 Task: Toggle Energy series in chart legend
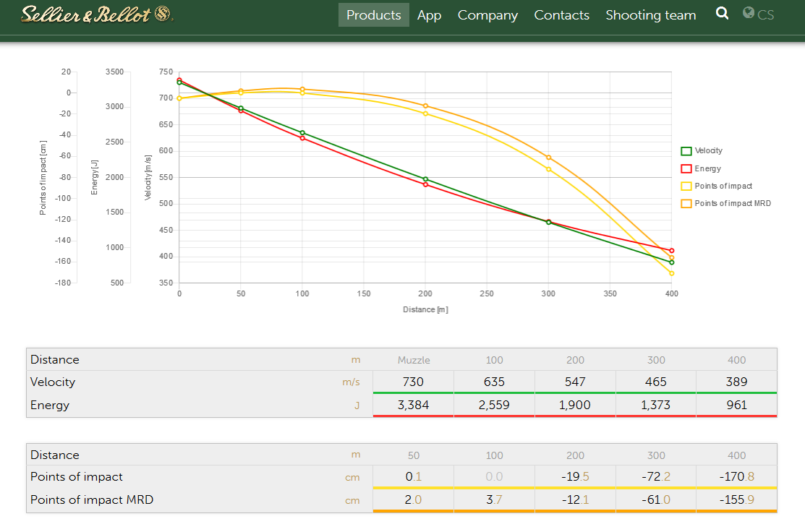click(x=707, y=168)
